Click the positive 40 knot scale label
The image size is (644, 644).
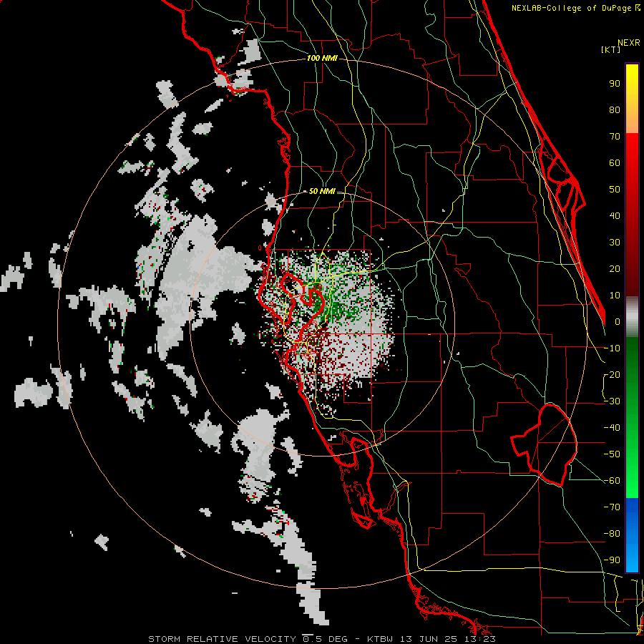tap(615, 215)
